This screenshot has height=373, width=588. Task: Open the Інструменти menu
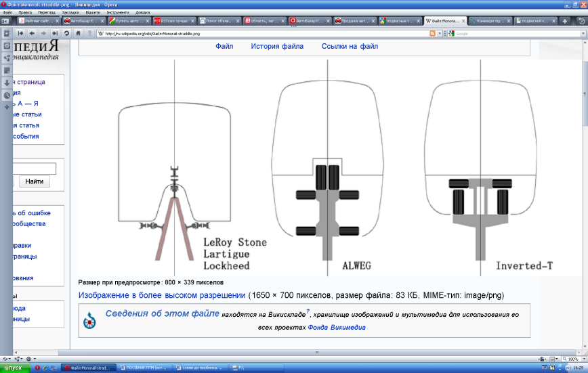(x=117, y=12)
